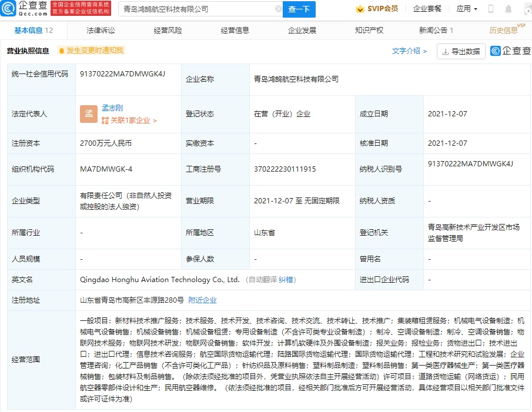
Task: Select business term 2021-12-07 至 无固定期限
Action: point(297,201)
